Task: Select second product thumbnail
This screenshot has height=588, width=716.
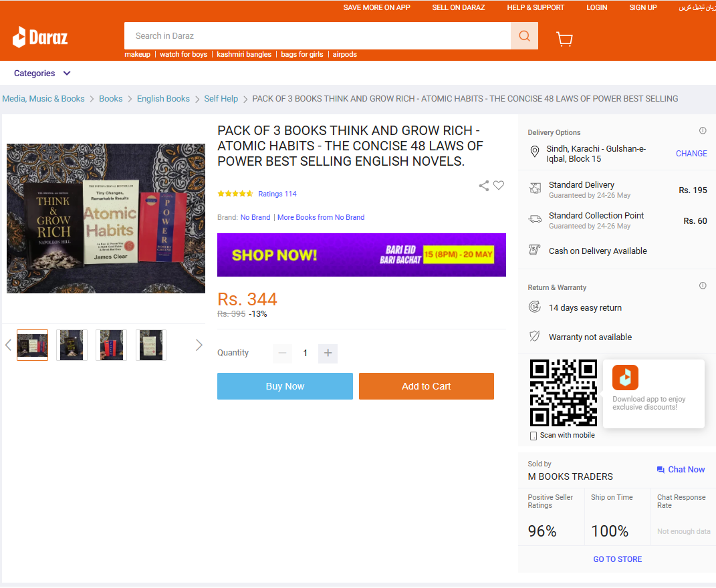Action: 72,345
